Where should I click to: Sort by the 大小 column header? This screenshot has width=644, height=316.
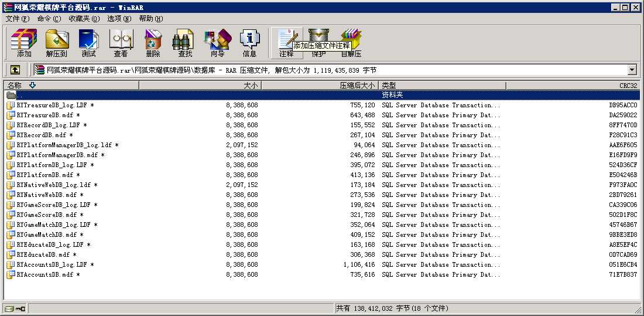pyautogui.click(x=200, y=85)
